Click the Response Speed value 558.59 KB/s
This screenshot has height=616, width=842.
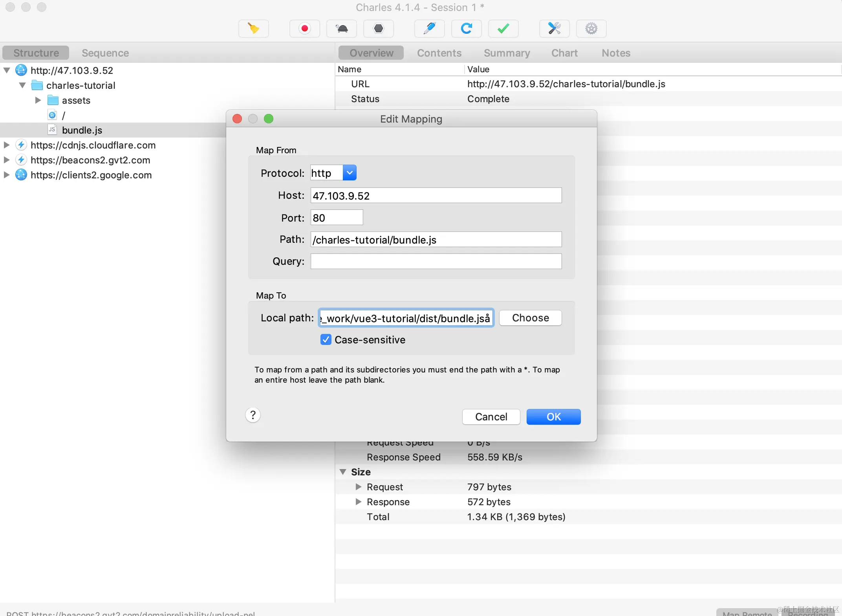[494, 457]
